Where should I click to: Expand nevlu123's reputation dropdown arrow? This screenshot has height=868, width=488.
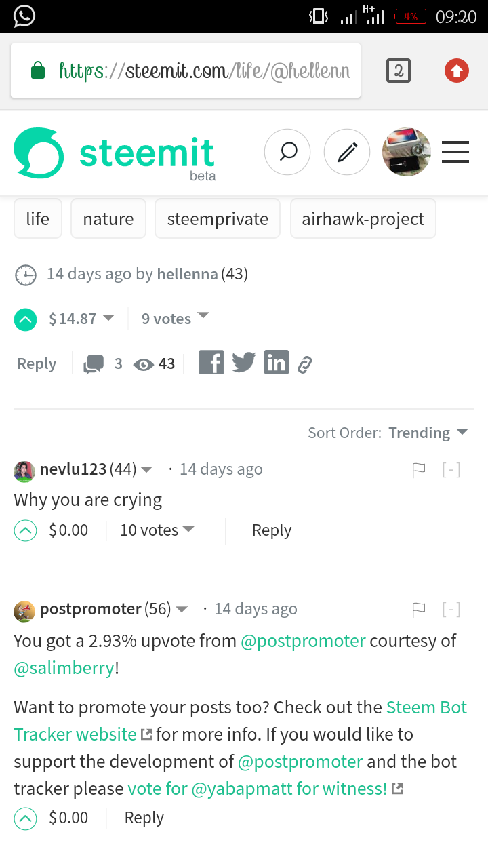[x=148, y=469]
